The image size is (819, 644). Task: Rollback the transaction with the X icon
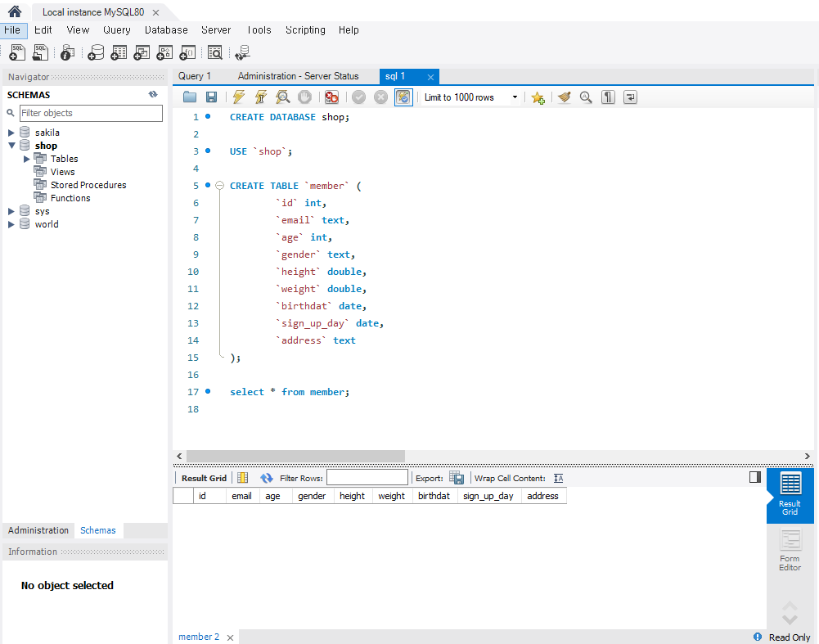click(380, 97)
